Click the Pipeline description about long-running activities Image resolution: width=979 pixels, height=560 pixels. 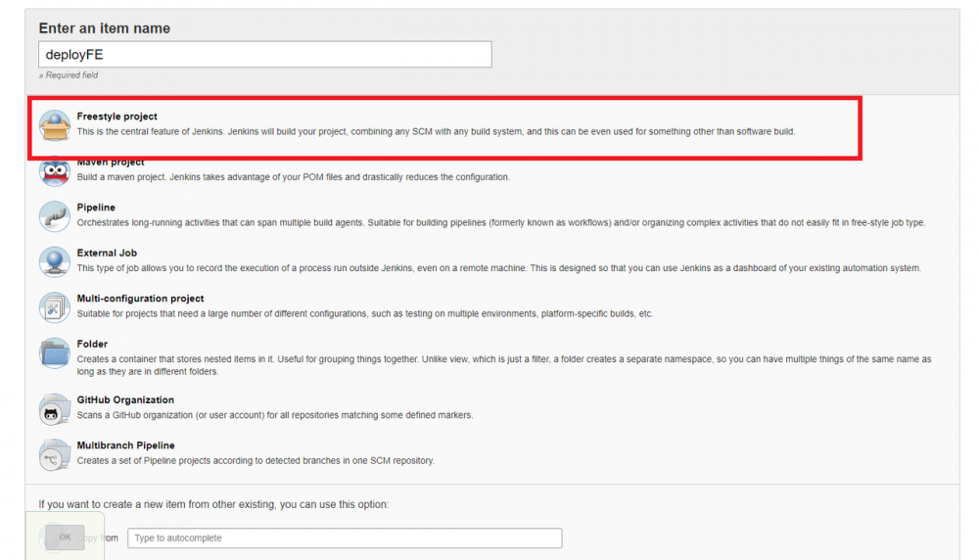500,223
